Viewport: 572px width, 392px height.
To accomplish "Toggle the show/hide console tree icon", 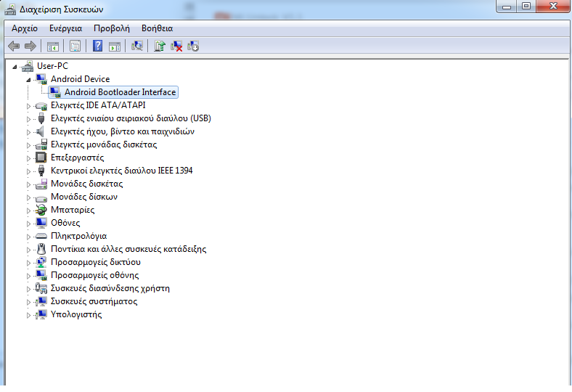I will pyautogui.click(x=53, y=46).
